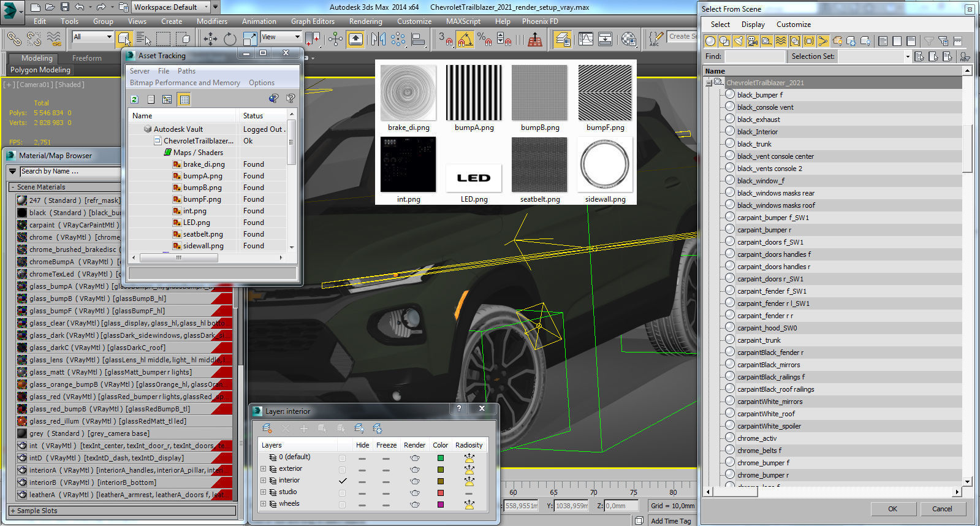The height and width of the screenshot is (526, 980).
Task: Open Display menu in Select From Scene
Action: [x=753, y=25]
